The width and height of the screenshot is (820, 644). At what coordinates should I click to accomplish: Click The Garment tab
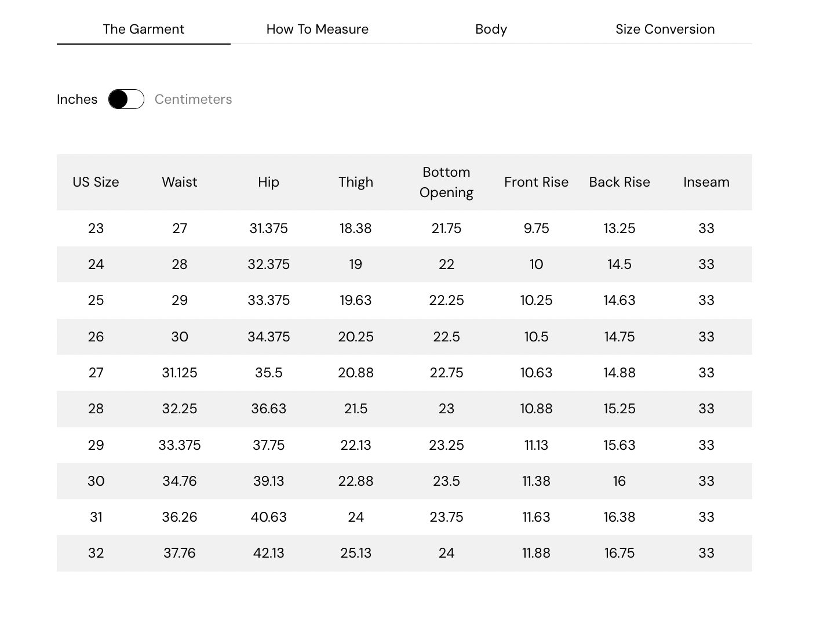(x=143, y=29)
